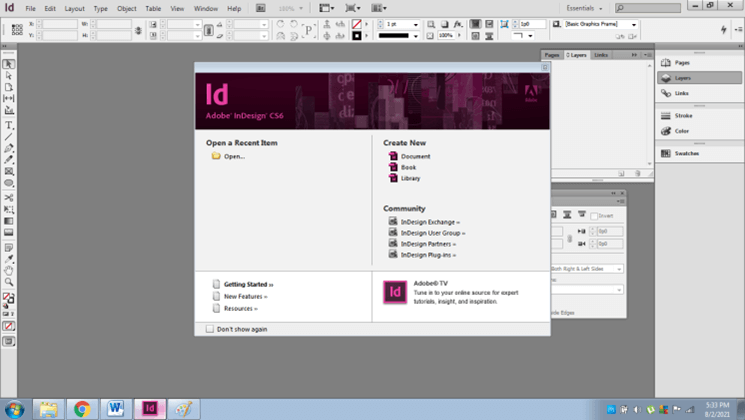The height and width of the screenshot is (420, 745).
Task: Select the Direct Selection tool
Action: click(9, 76)
